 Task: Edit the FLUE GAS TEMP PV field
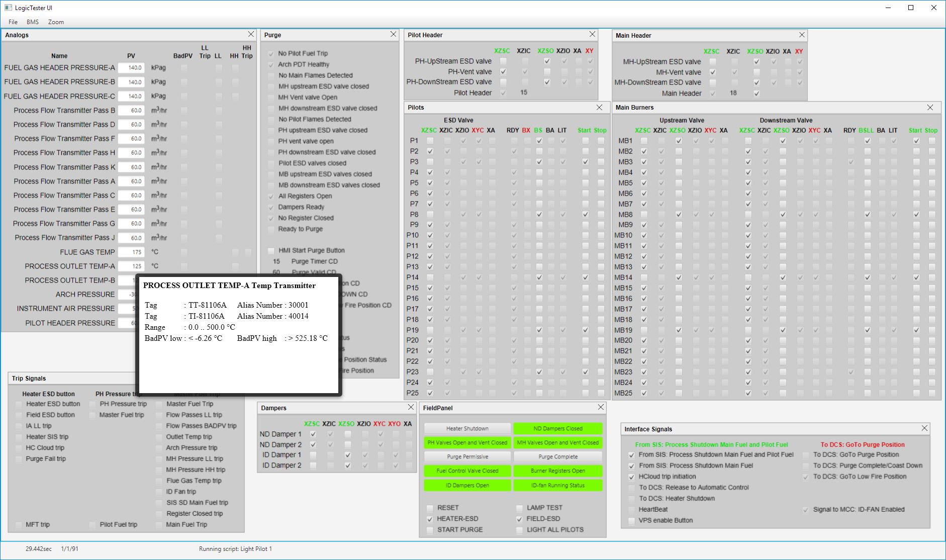[x=132, y=252]
